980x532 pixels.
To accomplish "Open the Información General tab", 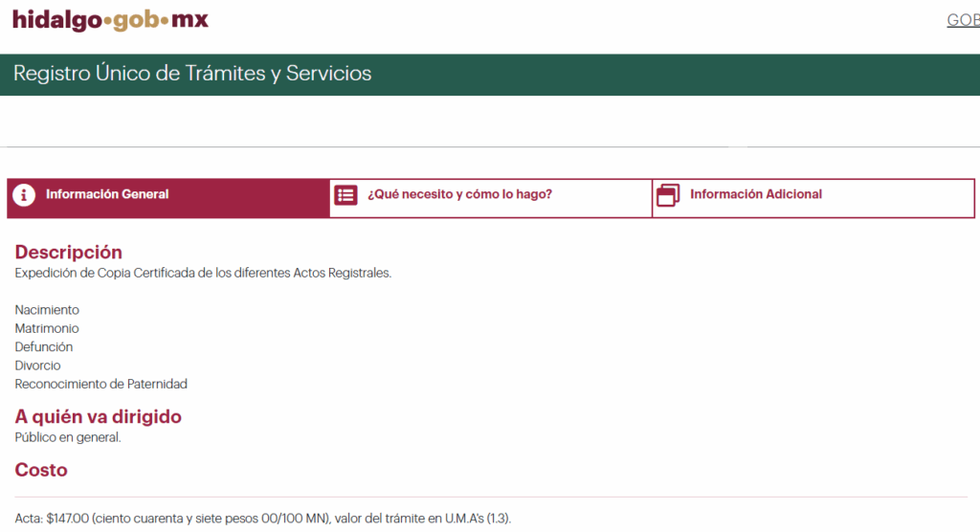I will 168,198.
